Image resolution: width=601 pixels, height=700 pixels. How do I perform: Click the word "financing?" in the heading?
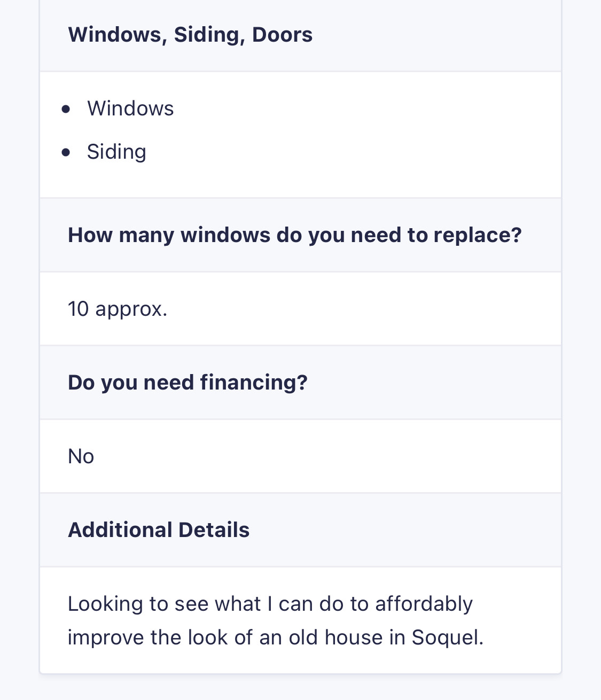click(254, 383)
